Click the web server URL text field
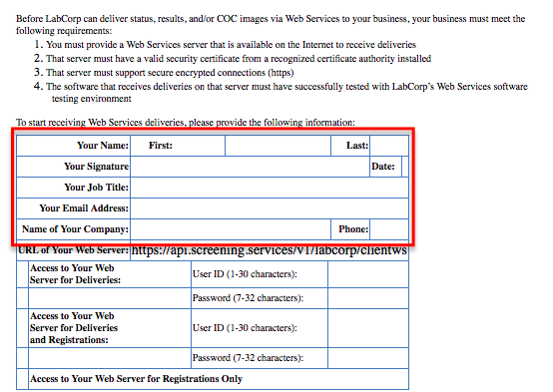Screen dimensions: 553x392 pos(270,250)
